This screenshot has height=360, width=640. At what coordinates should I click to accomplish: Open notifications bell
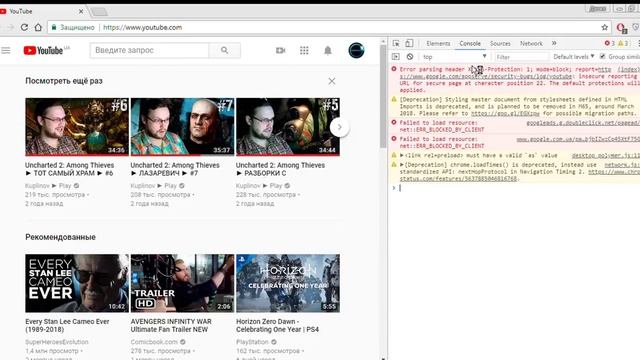tap(328, 50)
